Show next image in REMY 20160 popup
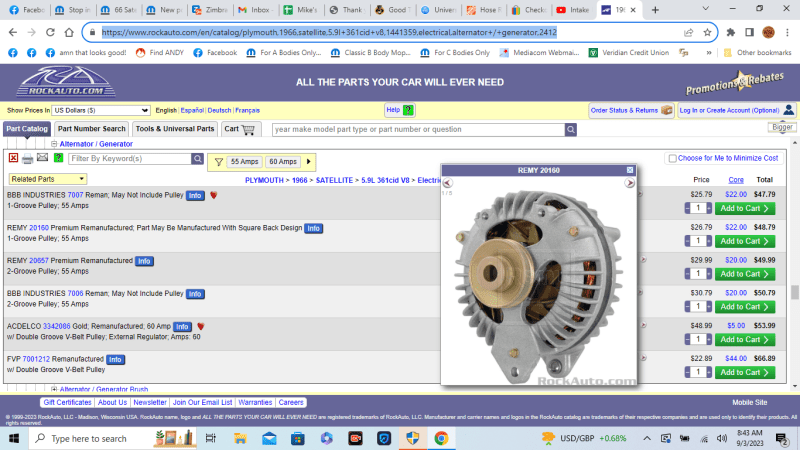This screenshot has width=800, height=450. click(x=630, y=183)
